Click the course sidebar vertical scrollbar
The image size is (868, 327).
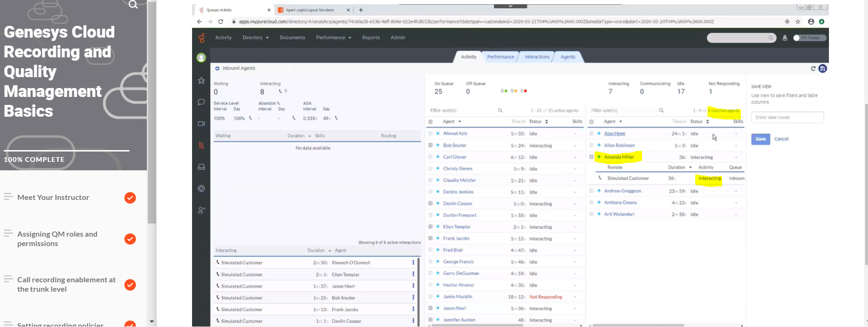(x=152, y=113)
